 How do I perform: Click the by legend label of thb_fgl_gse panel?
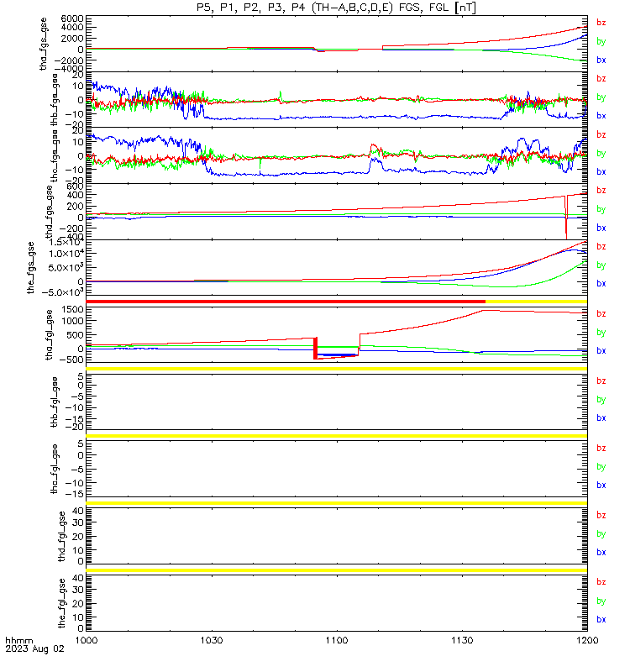point(601,400)
